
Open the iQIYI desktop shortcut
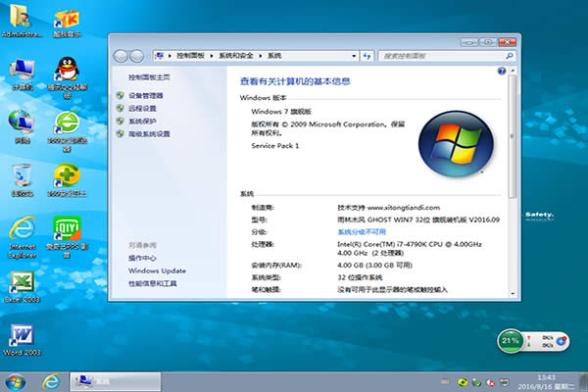tap(66, 230)
